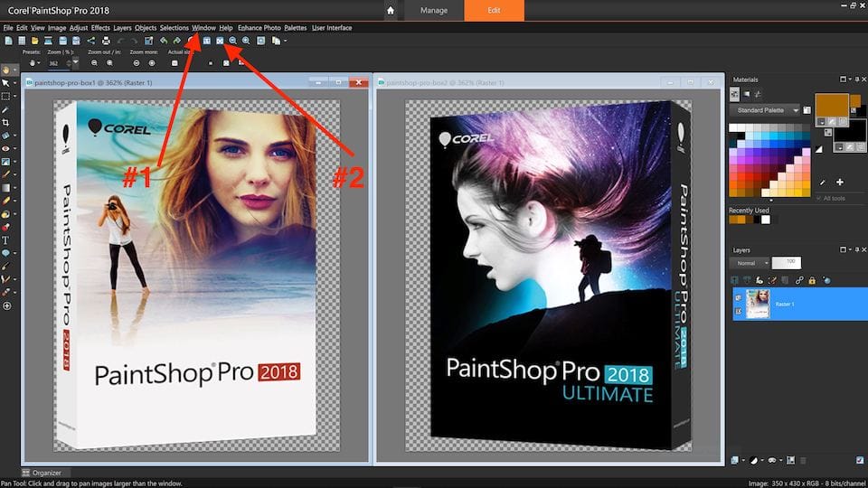This screenshot has width=868, height=488.
Task: Switch to the Edit tab
Action: tap(494, 11)
